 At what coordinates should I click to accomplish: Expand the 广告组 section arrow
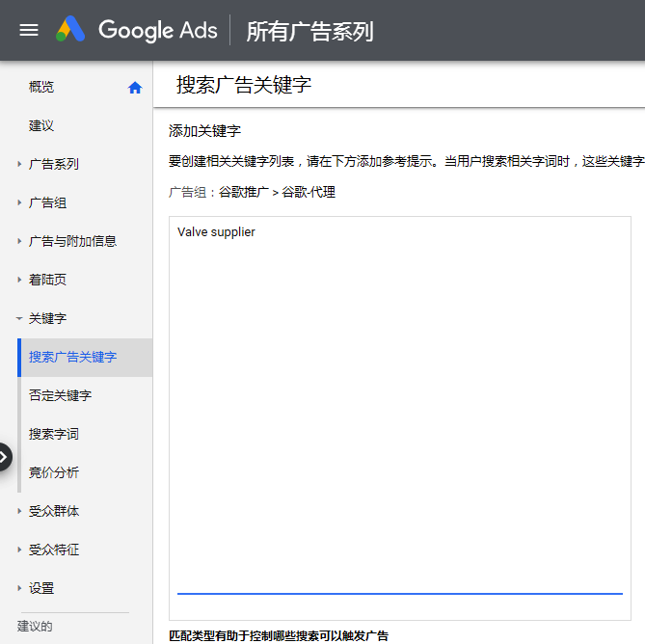click(x=19, y=202)
